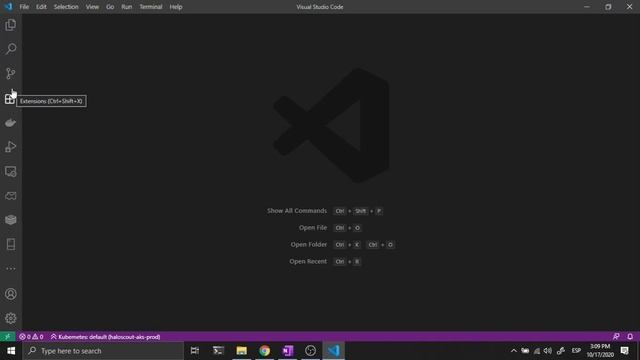Show hidden system tray icons
This screenshot has height=360, width=640.
tap(513, 351)
